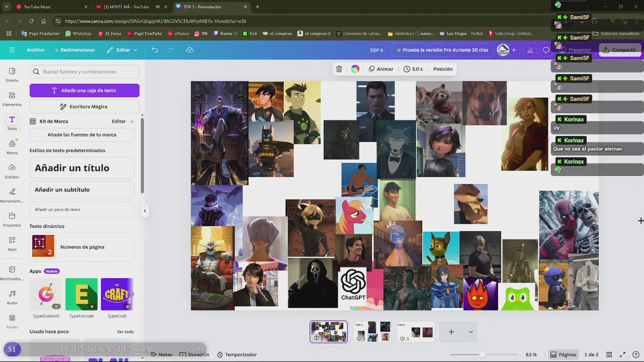Open the add page options chevron
The height and width of the screenshot is (362, 644).
point(470,332)
